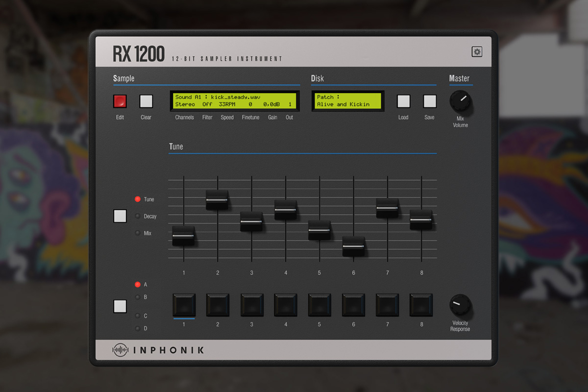
Task: Click fader 6 handle
Action: point(353,246)
